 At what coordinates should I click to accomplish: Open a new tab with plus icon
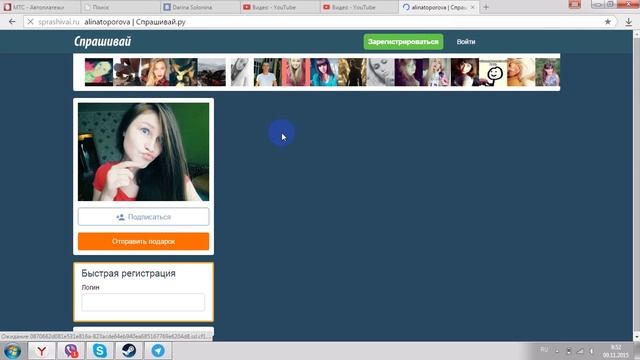point(486,7)
